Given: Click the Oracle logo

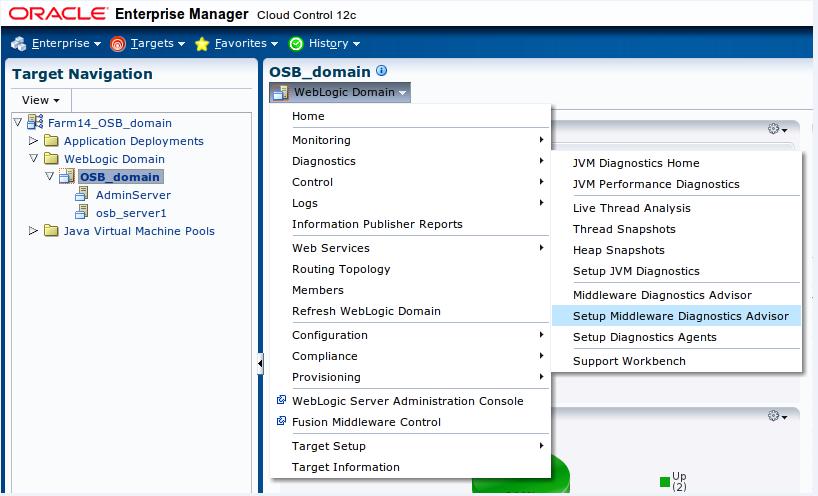Looking at the screenshot, I should 58,14.
